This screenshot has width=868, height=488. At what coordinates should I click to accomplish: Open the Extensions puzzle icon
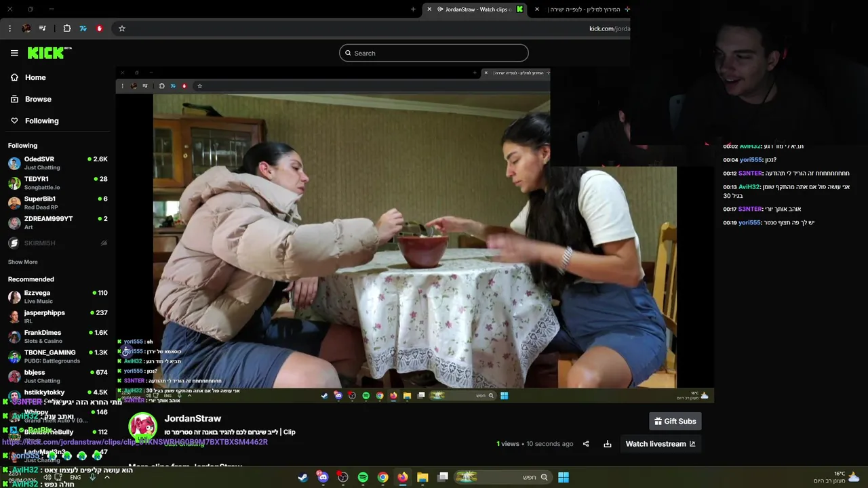pyautogui.click(x=67, y=28)
